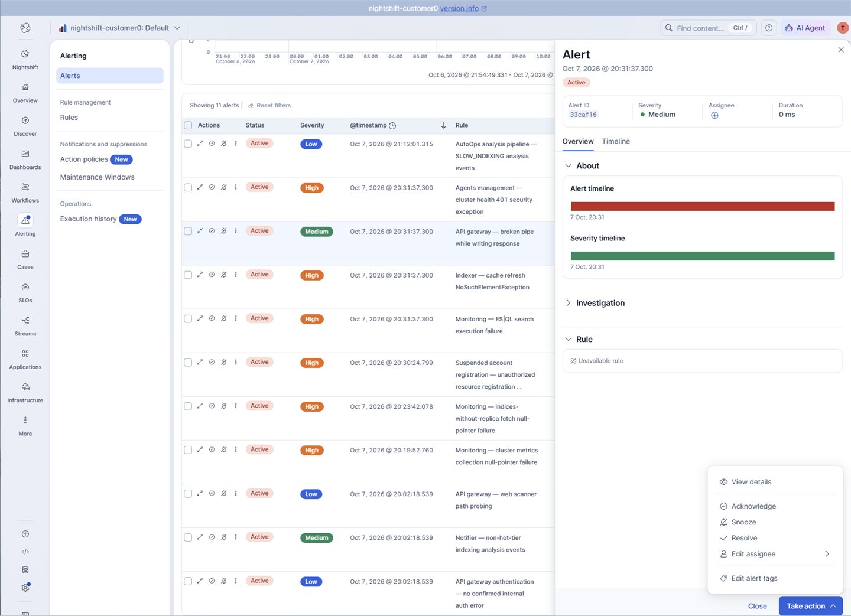Open the Edit assignee submenu
This screenshot has width=851, height=616.
[x=775, y=554]
